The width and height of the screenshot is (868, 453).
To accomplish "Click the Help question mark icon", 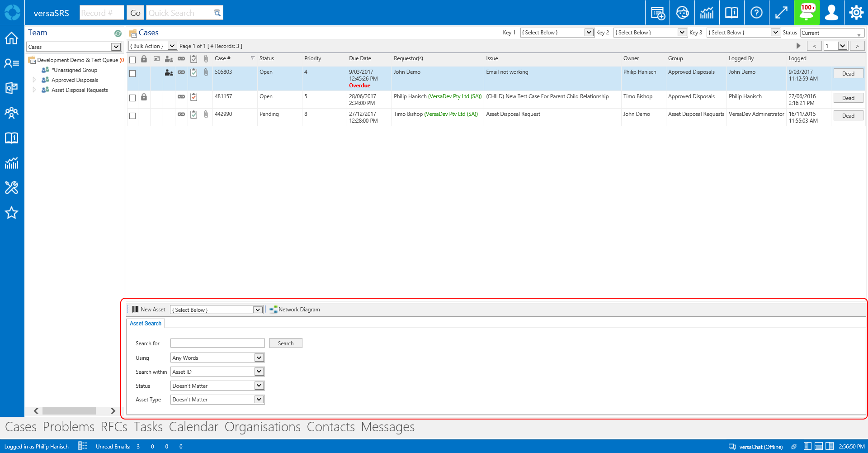I will click(756, 12).
